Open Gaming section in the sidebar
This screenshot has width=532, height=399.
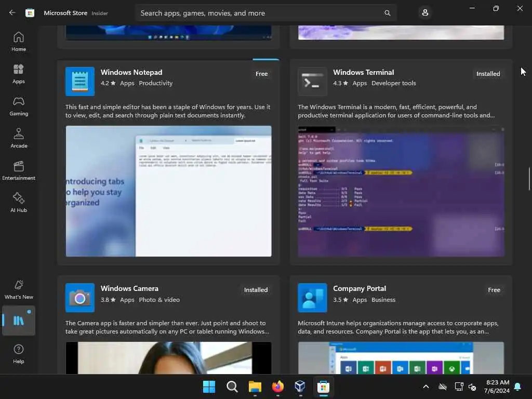pyautogui.click(x=19, y=106)
